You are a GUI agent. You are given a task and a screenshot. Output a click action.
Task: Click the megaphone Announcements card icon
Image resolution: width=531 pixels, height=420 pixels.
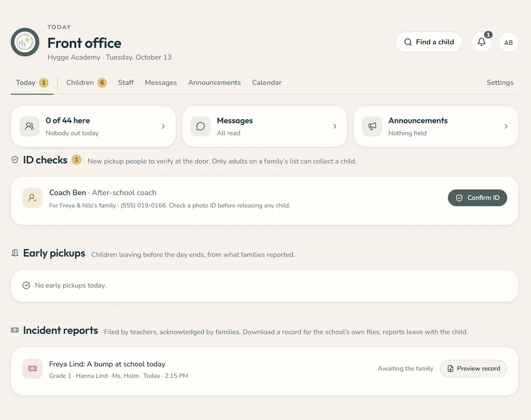pos(372,126)
